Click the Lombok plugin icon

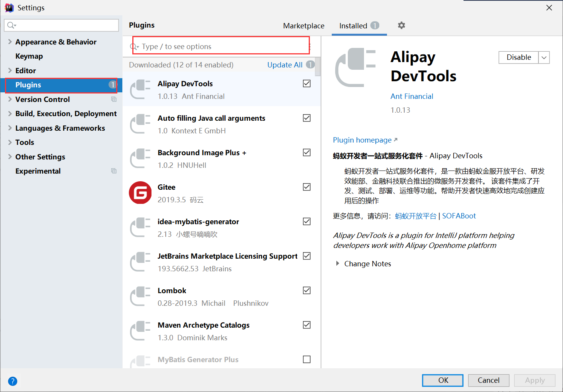click(140, 296)
